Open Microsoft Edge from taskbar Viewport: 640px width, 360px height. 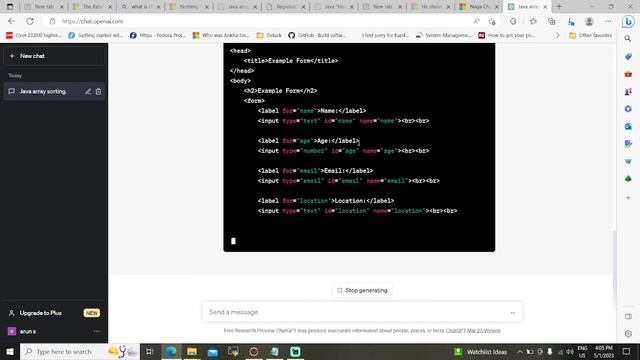point(171,351)
